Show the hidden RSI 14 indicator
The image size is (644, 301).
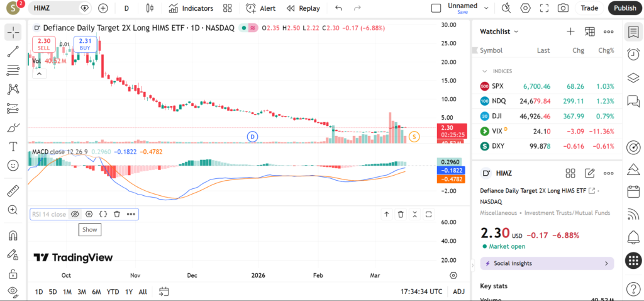tap(75, 214)
